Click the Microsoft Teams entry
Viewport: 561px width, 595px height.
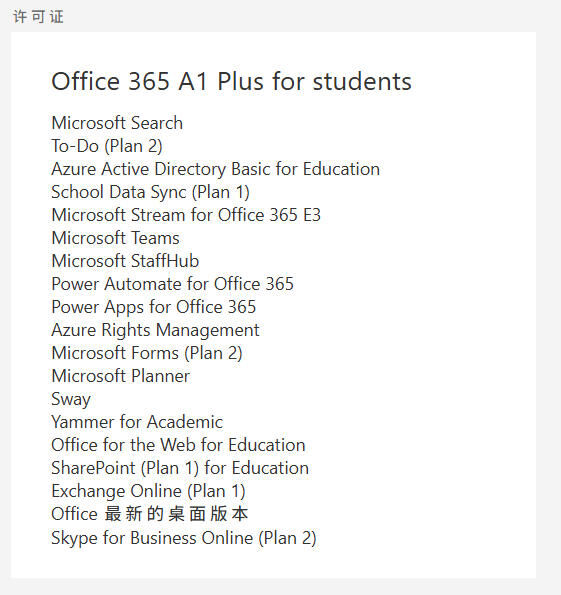click(115, 238)
